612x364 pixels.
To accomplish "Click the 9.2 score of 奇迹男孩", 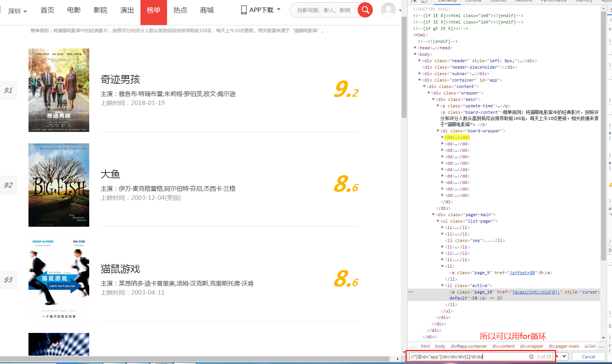I will (346, 89).
